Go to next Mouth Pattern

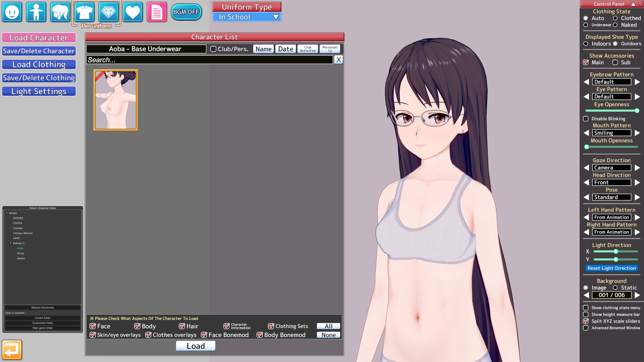click(637, 133)
